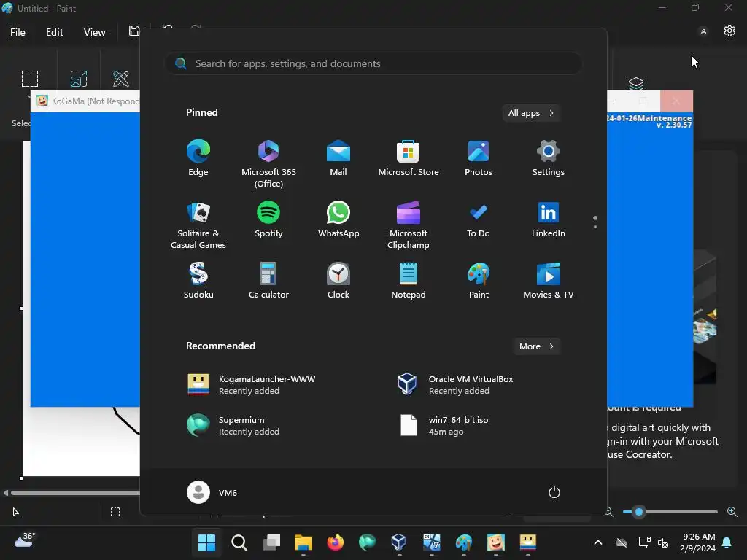Click Paint zoom in button
Image resolution: width=747 pixels, height=560 pixels.
[732, 512]
